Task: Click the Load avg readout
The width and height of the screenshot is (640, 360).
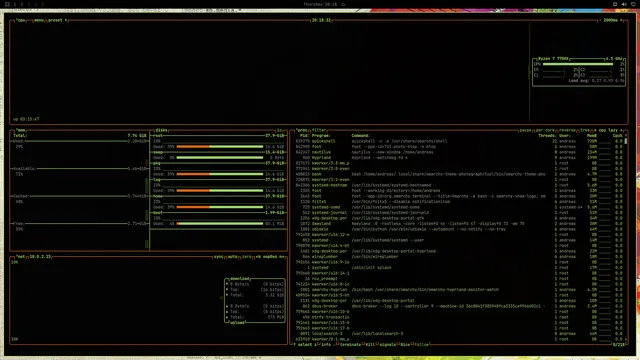Action: (596, 81)
